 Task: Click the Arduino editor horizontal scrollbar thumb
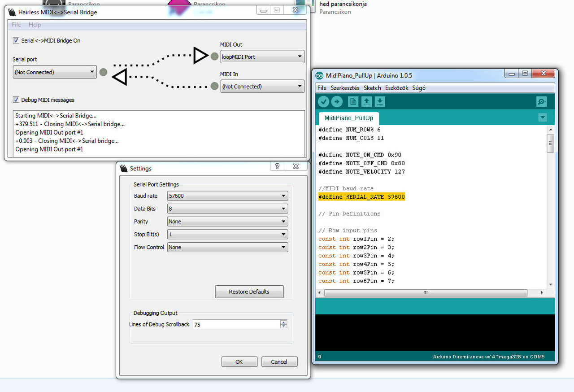(426, 293)
